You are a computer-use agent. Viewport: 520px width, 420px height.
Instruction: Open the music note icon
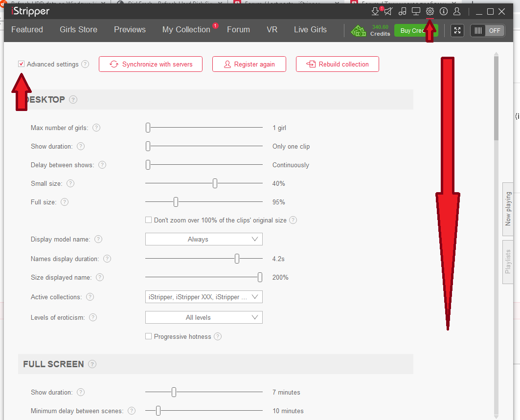402,12
